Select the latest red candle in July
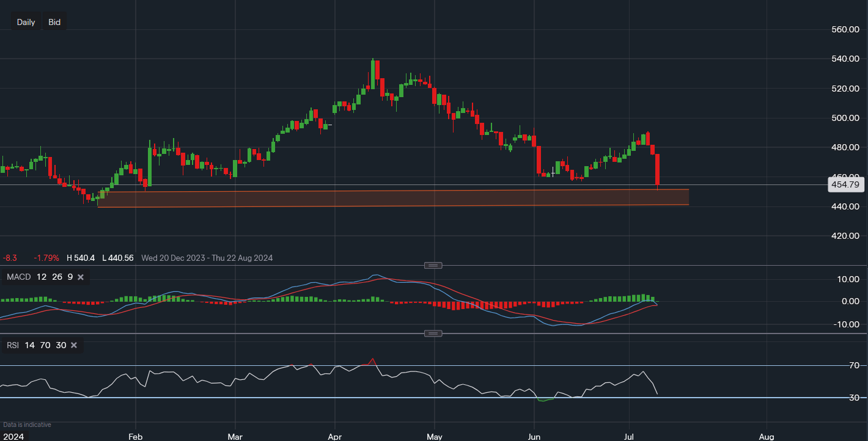 pos(658,169)
